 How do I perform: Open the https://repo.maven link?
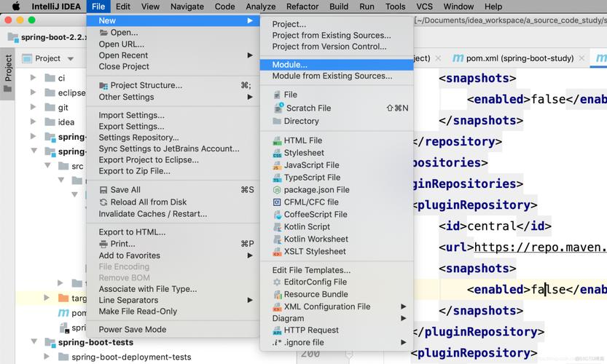coord(541,248)
